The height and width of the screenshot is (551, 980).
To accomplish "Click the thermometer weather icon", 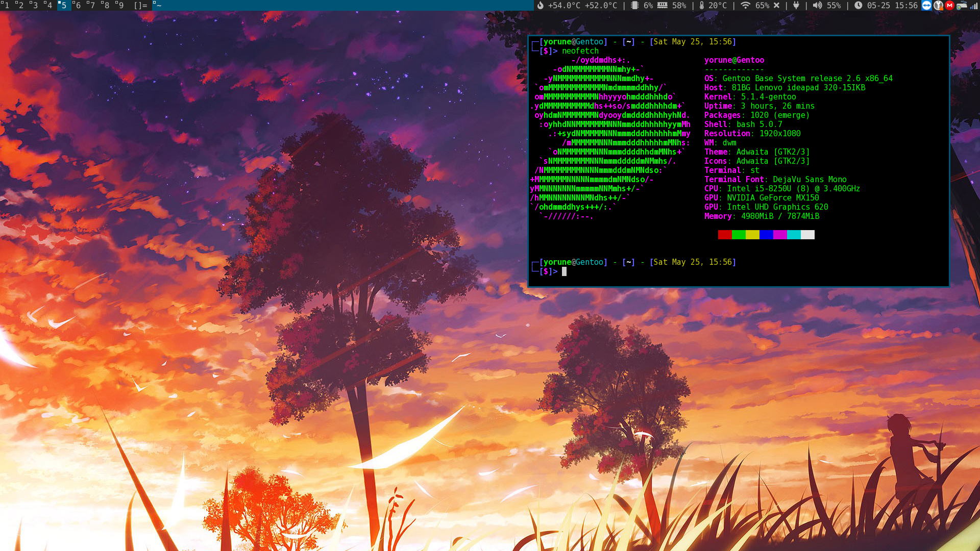I will (702, 6).
